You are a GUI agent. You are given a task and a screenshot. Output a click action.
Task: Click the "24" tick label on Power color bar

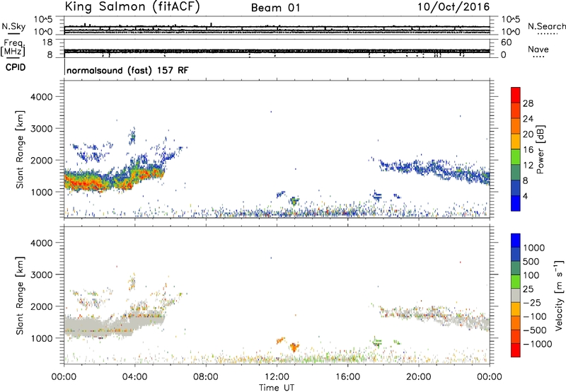(x=528, y=119)
